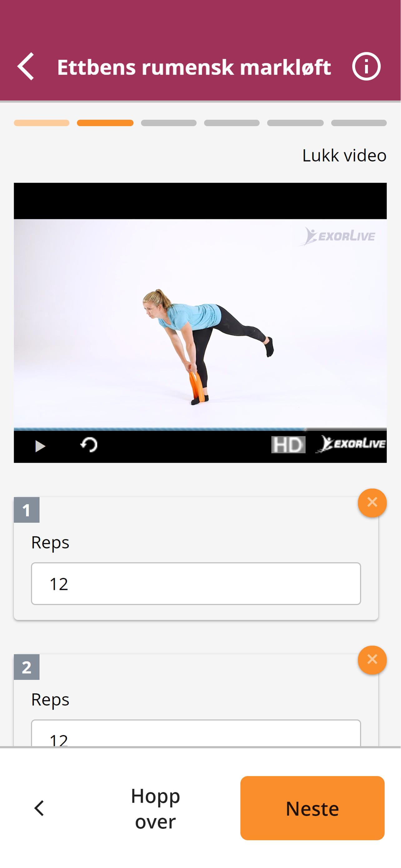Edit Reps field for set 2
This screenshot has width=401, height=868.
[x=196, y=733]
